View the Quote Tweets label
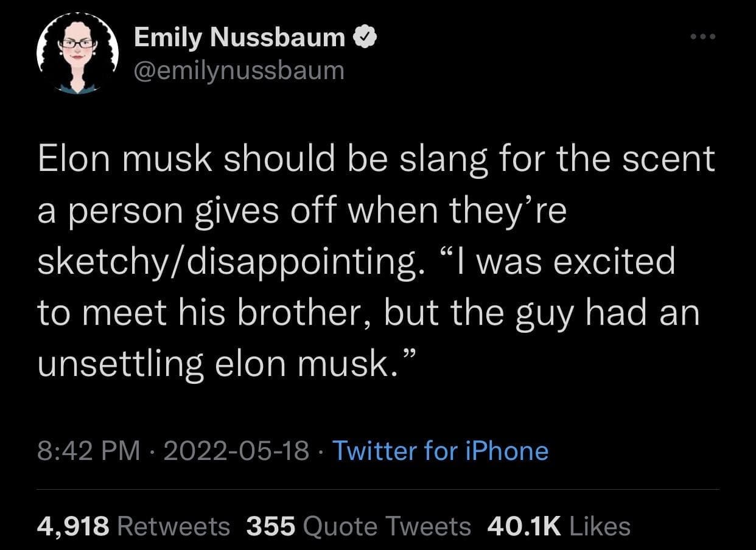 [x=386, y=526]
